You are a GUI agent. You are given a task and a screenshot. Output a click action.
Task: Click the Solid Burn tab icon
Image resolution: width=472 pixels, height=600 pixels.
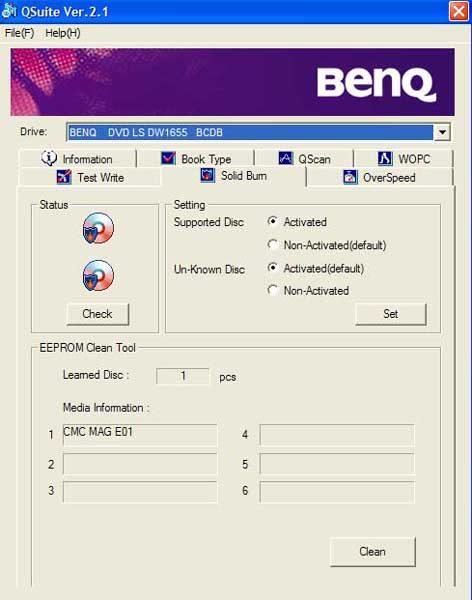[x=207, y=176]
